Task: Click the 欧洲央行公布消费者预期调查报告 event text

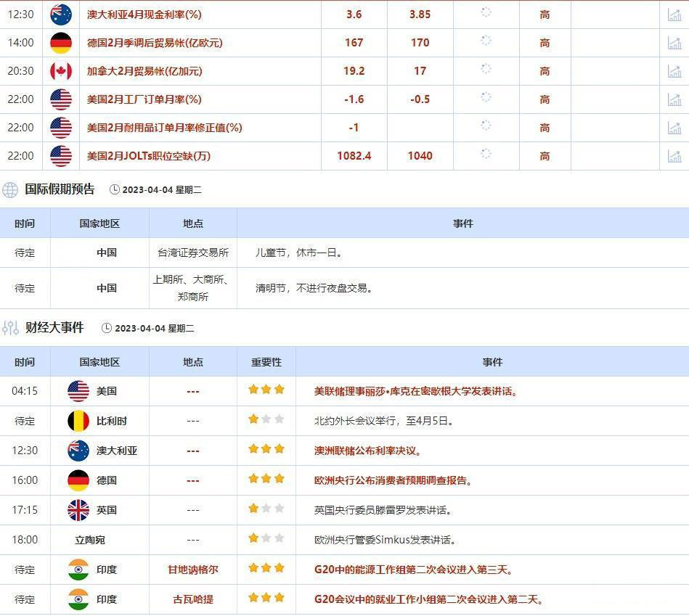Action: pos(391,480)
